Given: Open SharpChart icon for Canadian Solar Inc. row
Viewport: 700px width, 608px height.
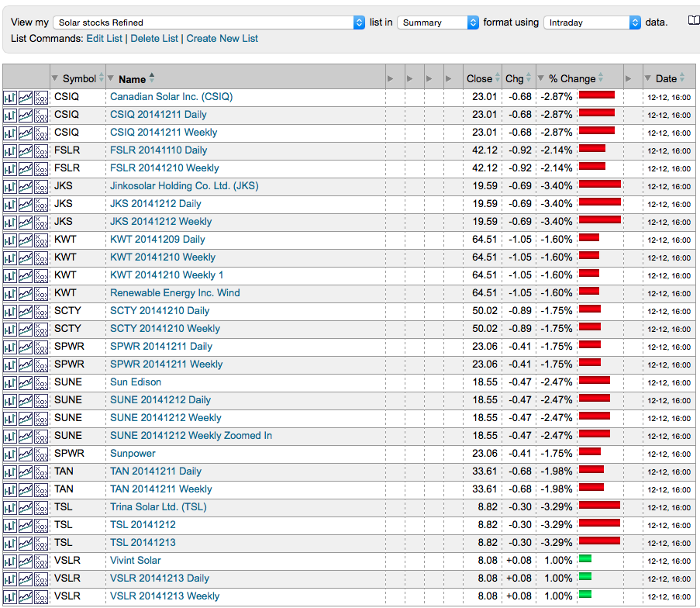Looking at the screenshot, I should pyautogui.click(x=10, y=98).
